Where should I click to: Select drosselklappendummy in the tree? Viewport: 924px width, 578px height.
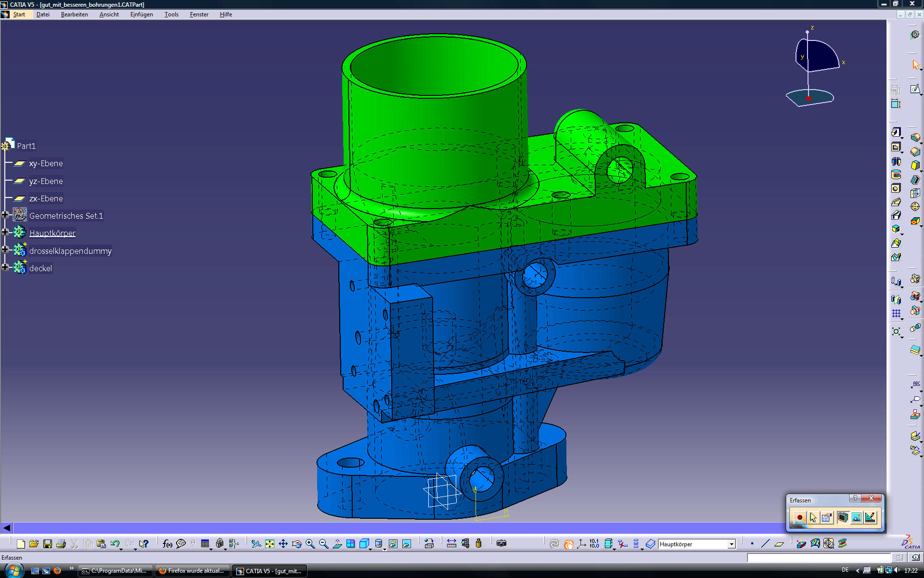pos(70,251)
